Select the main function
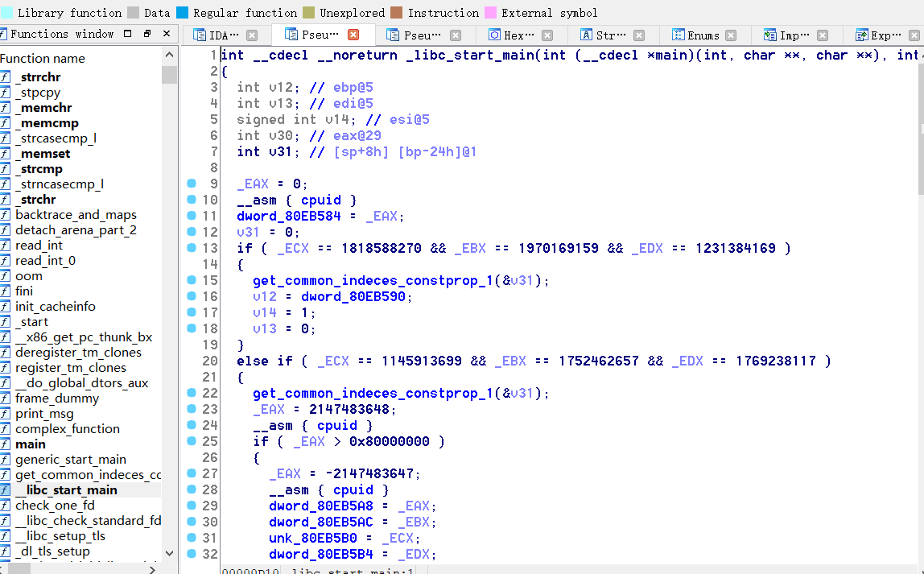The height and width of the screenshot is (574, 924). pyautogui.click(x=30, y=444)
